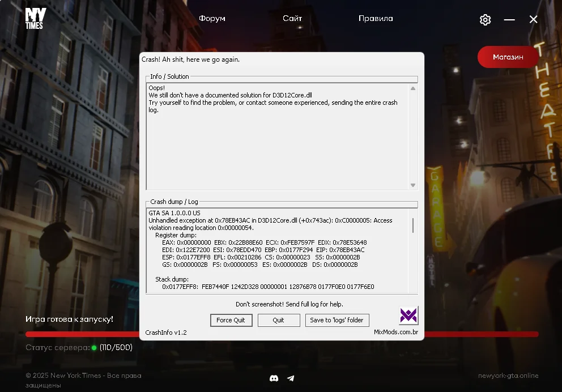Viewport: 562px width, 392px height.
Task: Save crash log to 'logs' folder
Action: click(x=337, y=320)
